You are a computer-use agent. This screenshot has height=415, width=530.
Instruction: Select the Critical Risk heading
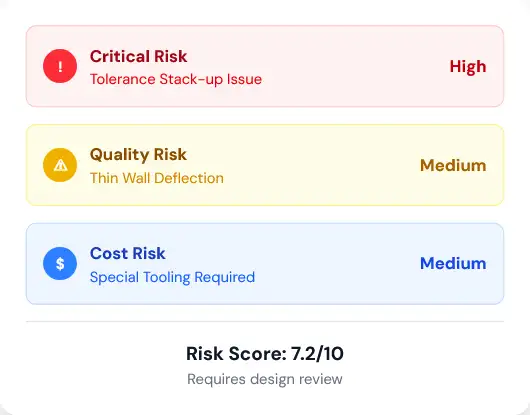138,56
